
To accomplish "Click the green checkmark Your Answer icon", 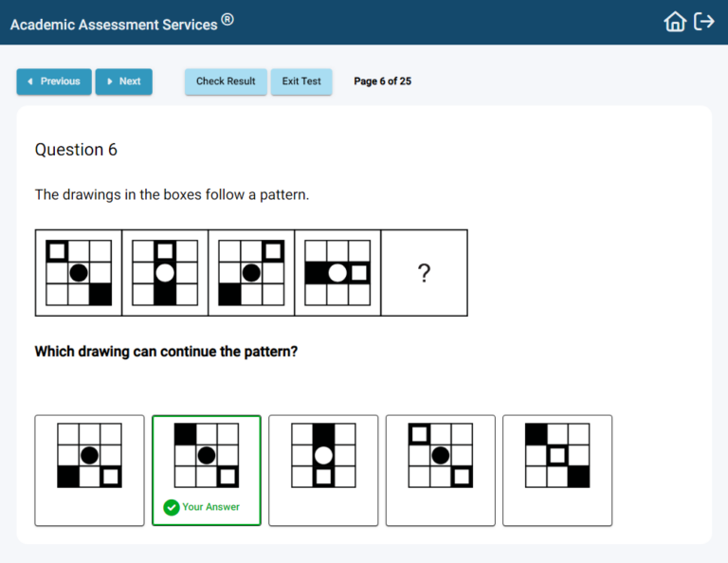I will pyautogui.click(x=172, y=507).
